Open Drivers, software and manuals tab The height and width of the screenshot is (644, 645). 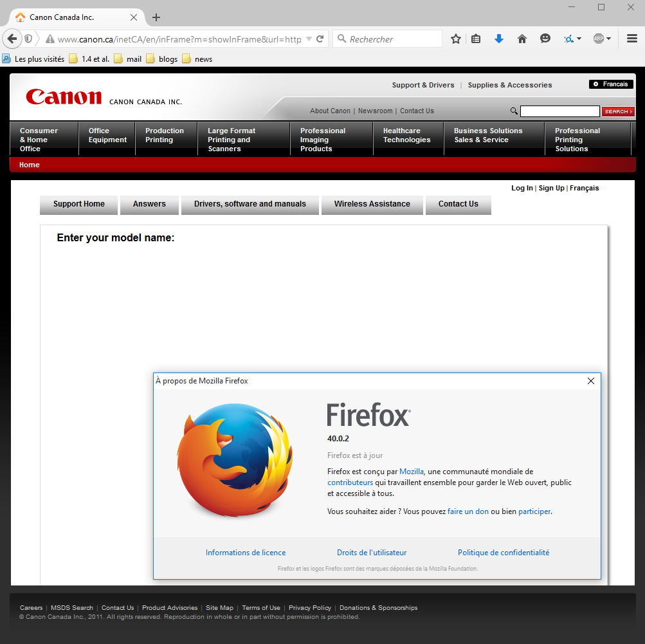(250, 205)
